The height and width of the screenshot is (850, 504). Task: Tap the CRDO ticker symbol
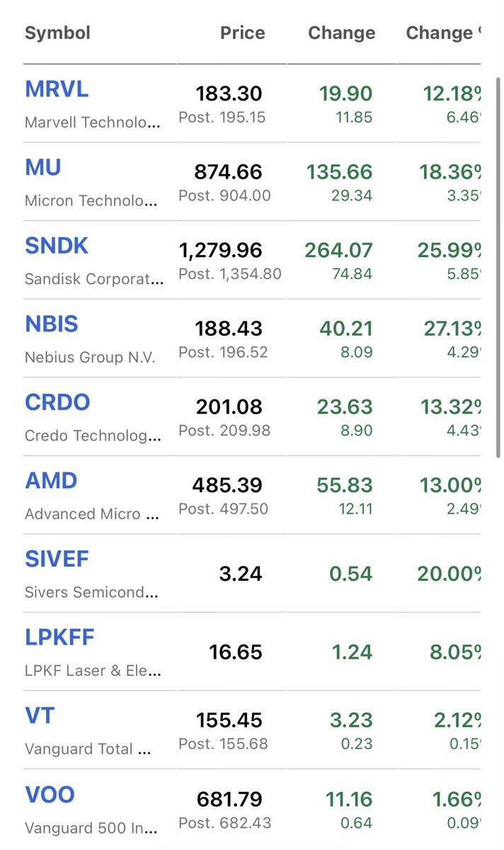[57, 402]
